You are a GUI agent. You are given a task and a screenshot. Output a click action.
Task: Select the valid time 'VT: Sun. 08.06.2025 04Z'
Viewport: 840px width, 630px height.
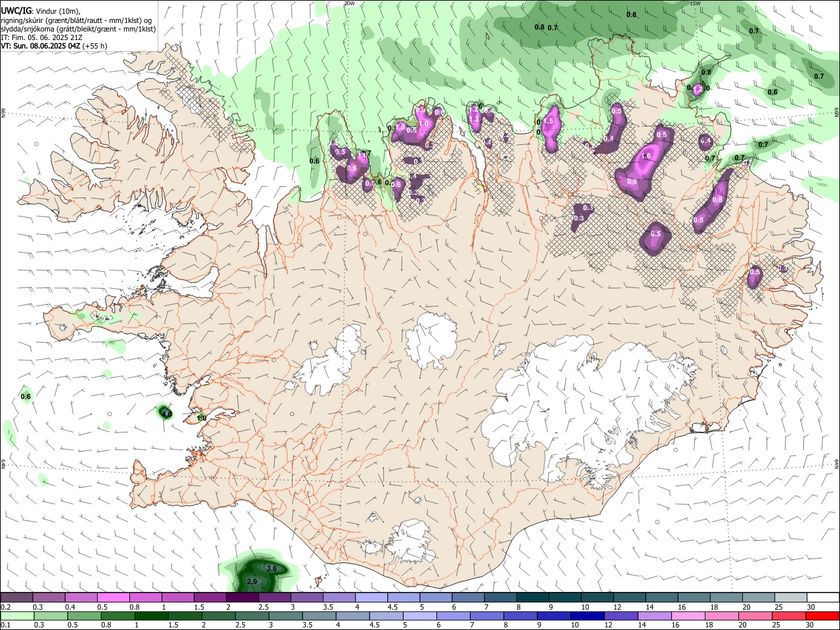pos(41,46)
